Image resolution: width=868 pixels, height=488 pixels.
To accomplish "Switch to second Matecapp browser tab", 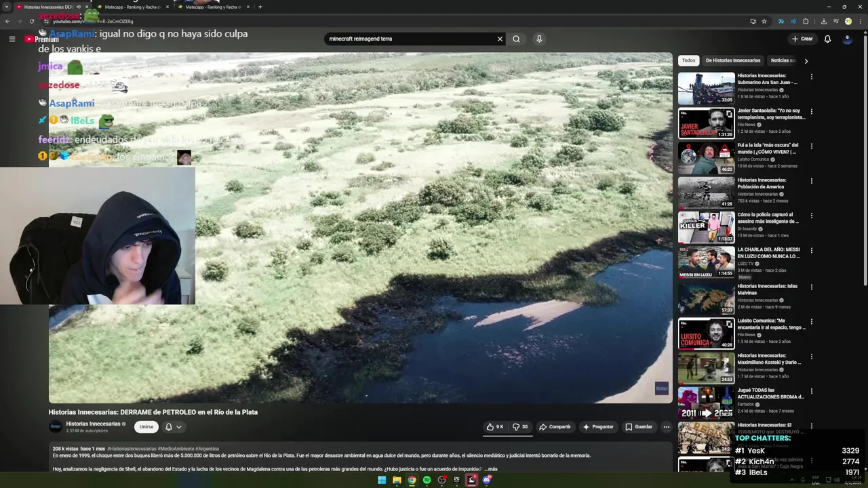I will click(213, 7).
